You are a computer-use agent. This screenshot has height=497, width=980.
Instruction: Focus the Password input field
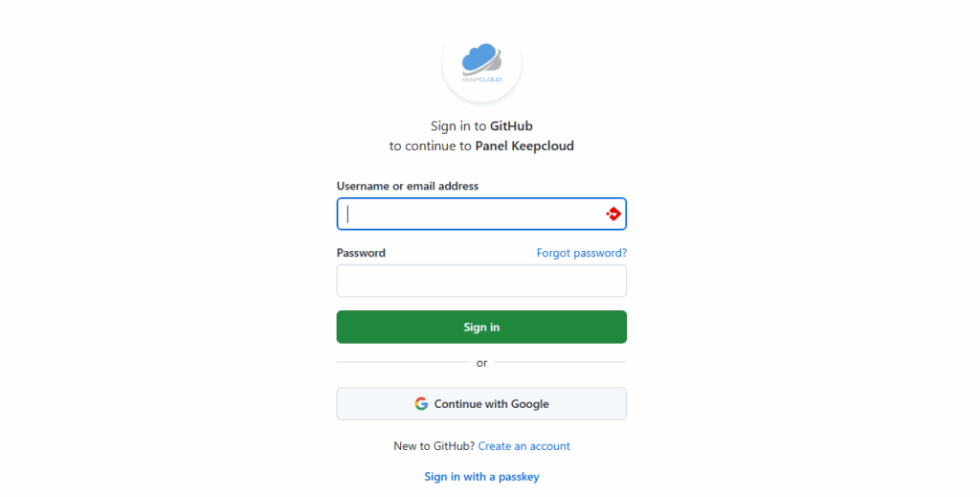pos(481,281)
